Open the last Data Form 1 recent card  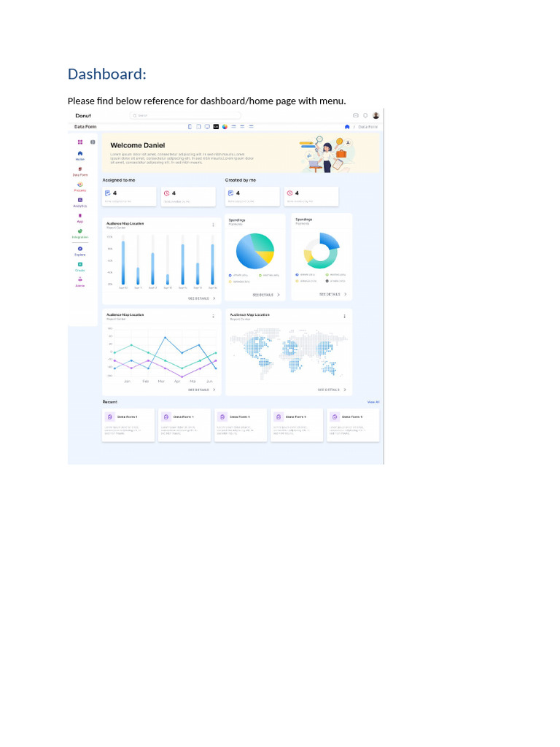354,425
